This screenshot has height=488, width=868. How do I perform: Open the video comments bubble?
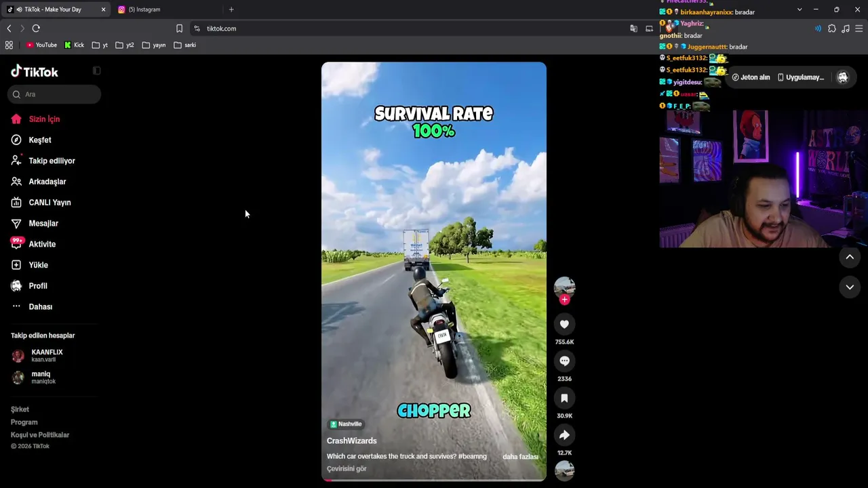click(x=564, y=361)
